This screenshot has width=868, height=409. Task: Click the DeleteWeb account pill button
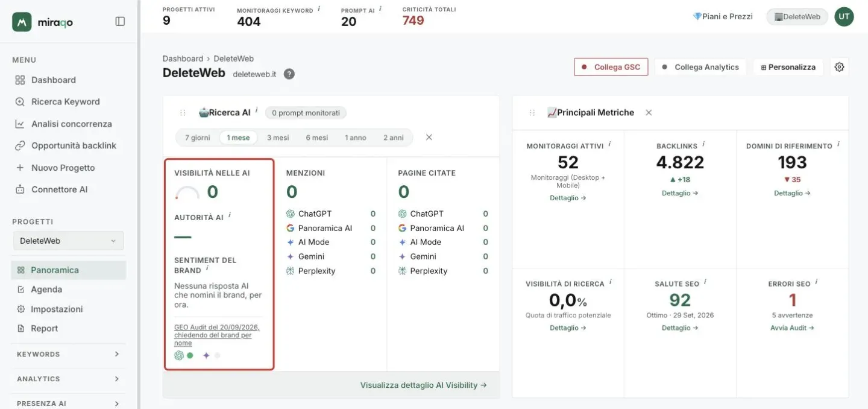(x=796, y=17)
